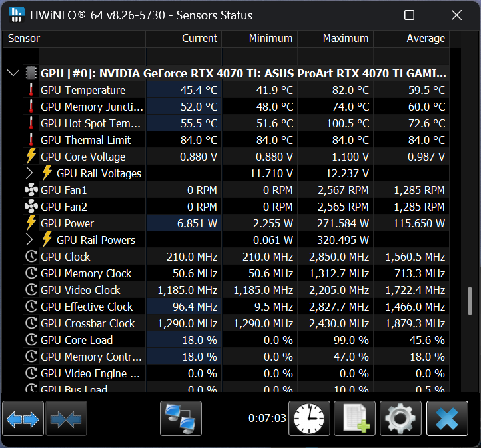Click the 6.851 W current power value

(x=197, y=223)
